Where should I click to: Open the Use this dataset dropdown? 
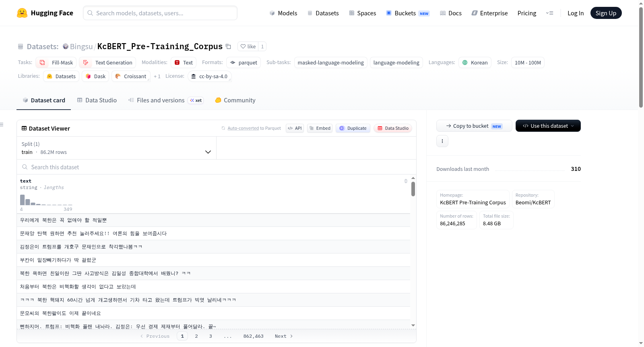[x=548, y=126]
